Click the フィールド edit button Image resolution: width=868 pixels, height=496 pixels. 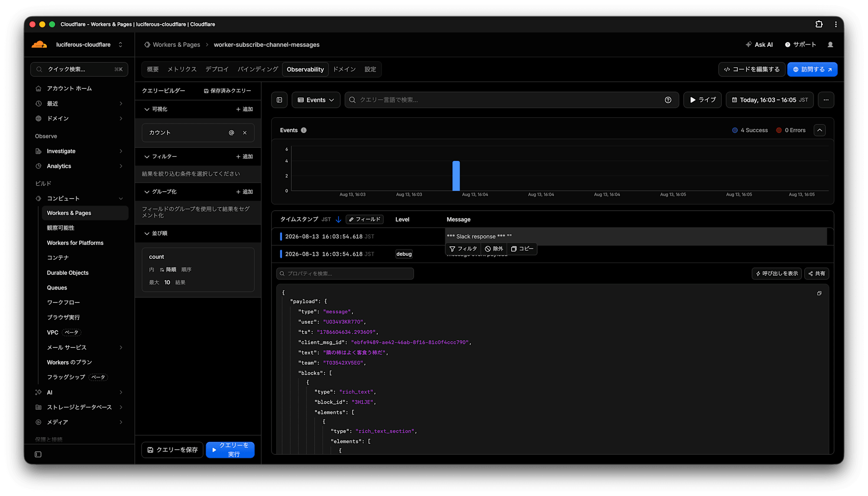(365, 219)
